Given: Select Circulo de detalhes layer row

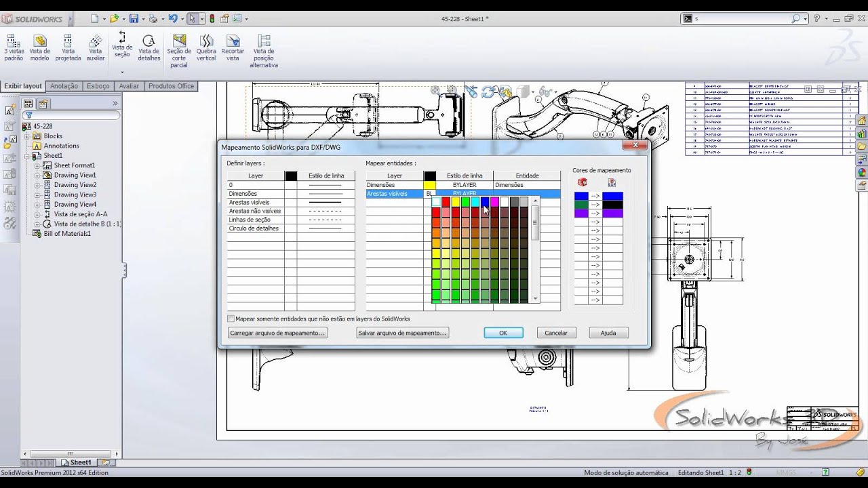Looking at the screenshot, I should (x=290, y=228).
